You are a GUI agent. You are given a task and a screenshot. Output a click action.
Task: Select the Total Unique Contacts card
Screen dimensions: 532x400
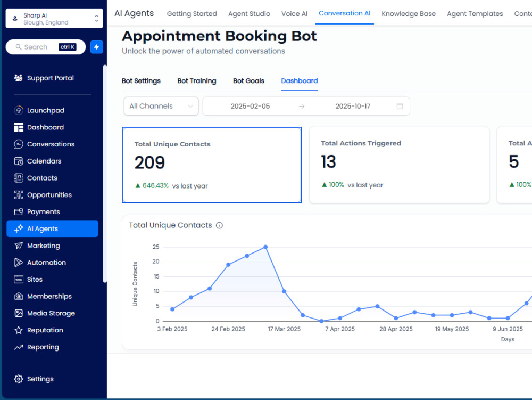click(x=212, y=165)
